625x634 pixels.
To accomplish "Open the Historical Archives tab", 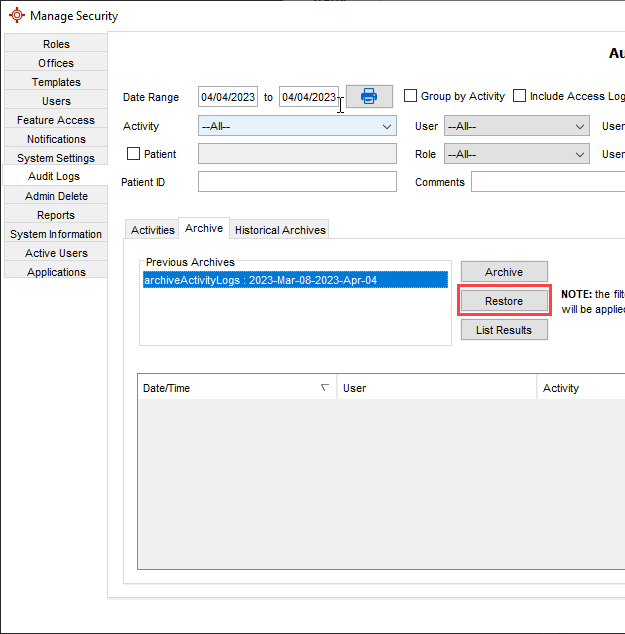I will [x=280, y=230].
